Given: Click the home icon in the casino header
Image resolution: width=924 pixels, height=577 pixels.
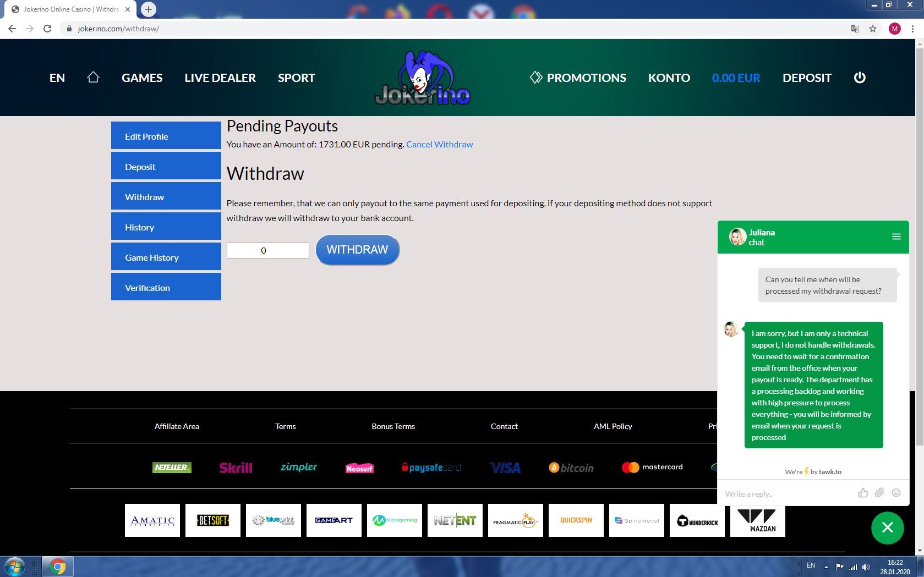Looking at the screenshot, I should tap(93, 77).
